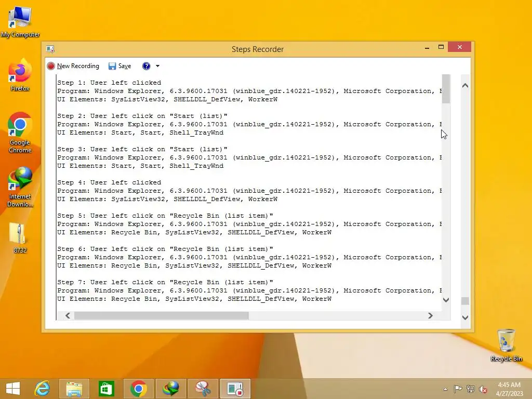Select the Recycle Bin desktop icon
The height and width of the screenshot is (399, 532).
pos(506,345)
